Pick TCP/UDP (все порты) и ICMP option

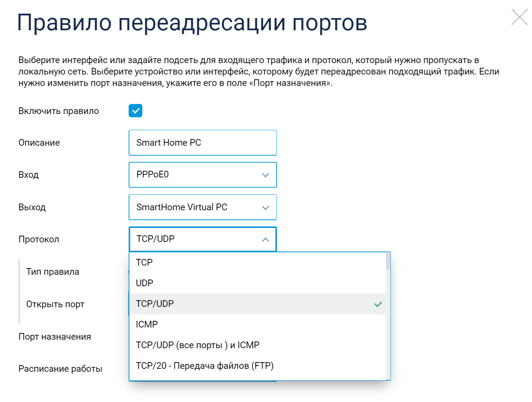(198, 345)
